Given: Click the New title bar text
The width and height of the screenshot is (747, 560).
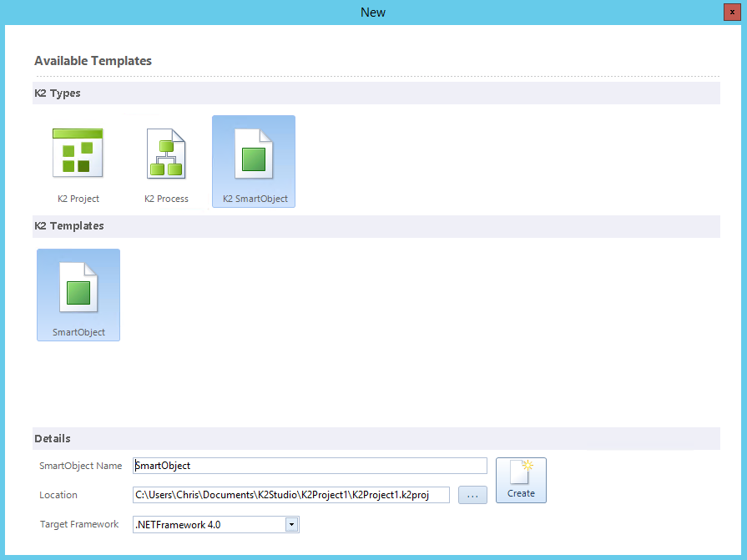Looking at the screenshot, I should point(372,13).
